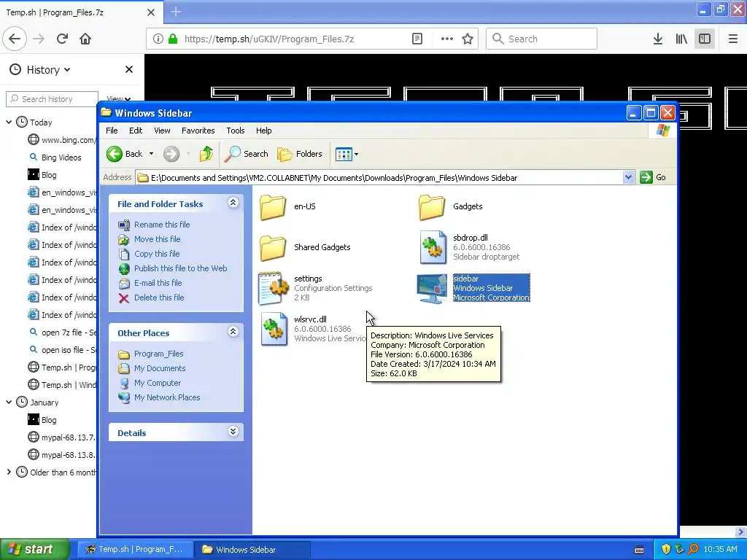Open Bing Videos history entry
Viewport: 747px width, 560px height.
point(61,157)
